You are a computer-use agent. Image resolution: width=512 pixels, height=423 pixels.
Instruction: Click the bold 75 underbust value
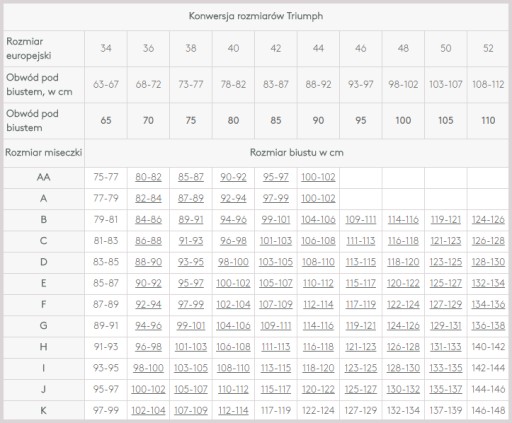191,120
